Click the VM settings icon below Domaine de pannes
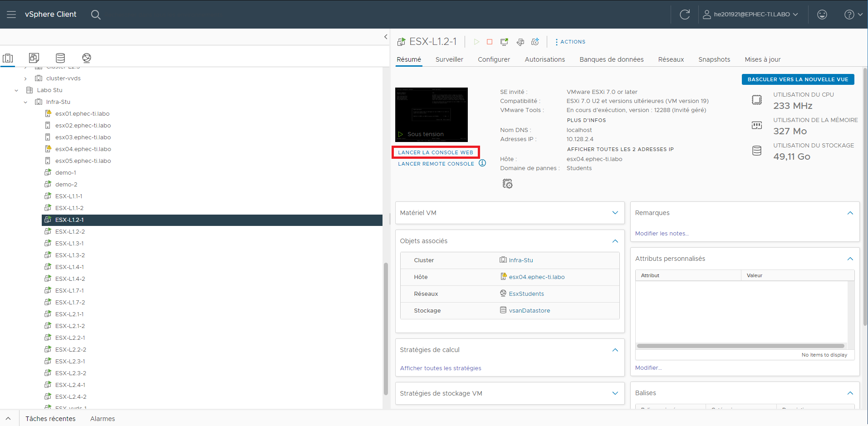 tap(507, 184)
